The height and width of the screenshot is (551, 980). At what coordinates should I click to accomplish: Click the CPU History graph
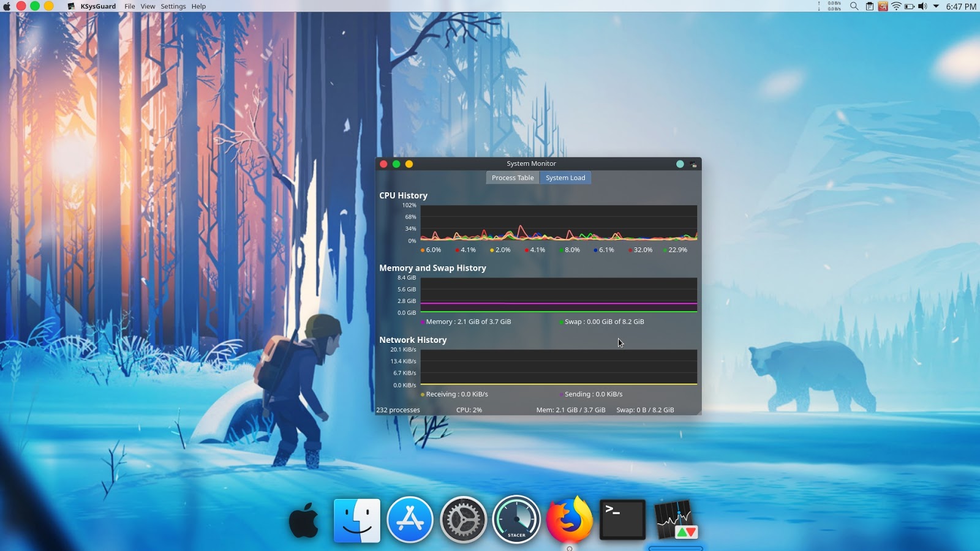tap(559, 223)
